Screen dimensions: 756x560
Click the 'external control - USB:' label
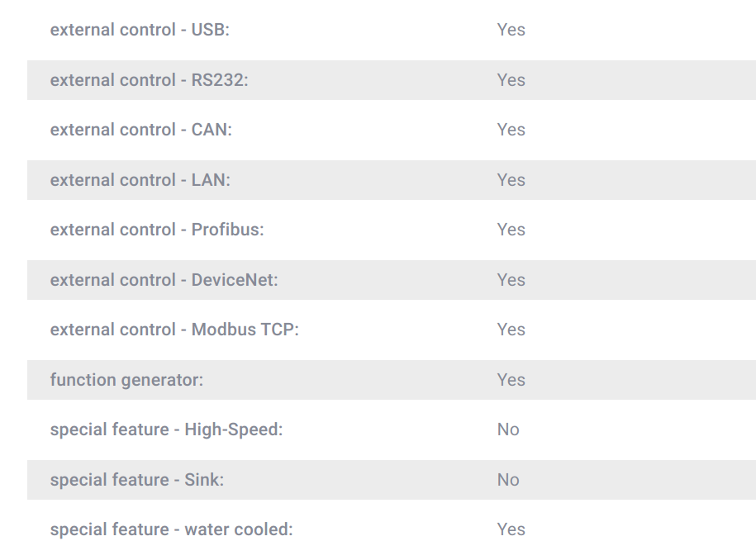tap(140, 30)
